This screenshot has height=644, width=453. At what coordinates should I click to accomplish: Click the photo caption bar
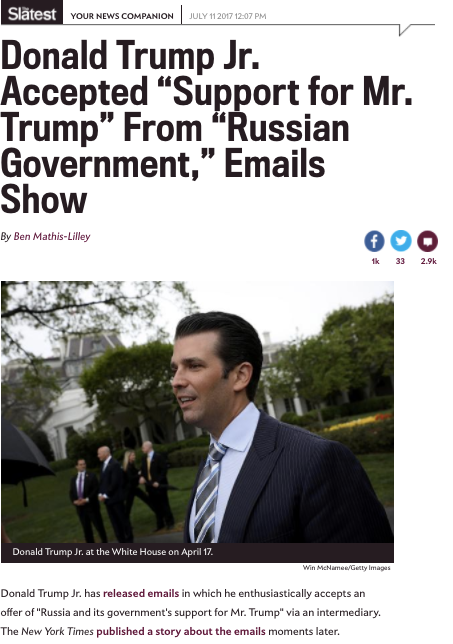tap(197, 552)
